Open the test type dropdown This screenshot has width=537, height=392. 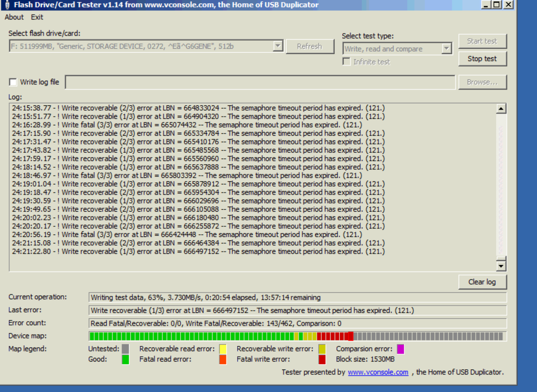[446, 49]
